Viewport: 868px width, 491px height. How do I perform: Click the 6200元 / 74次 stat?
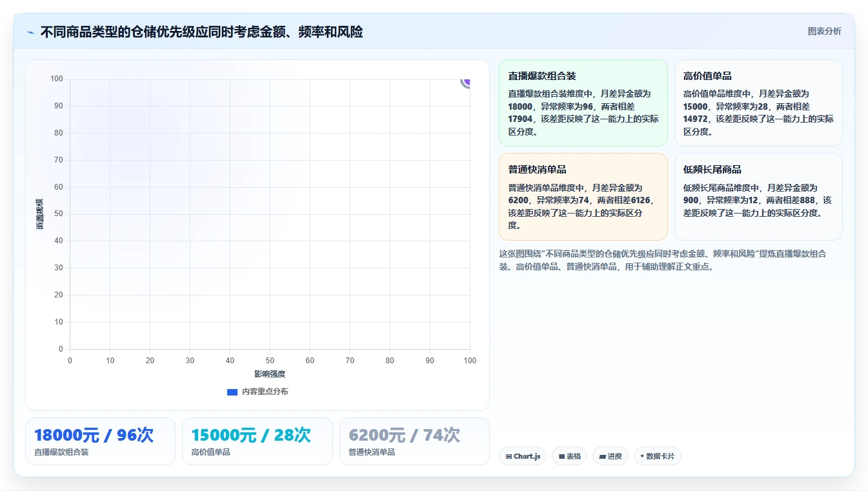[404, 435]
